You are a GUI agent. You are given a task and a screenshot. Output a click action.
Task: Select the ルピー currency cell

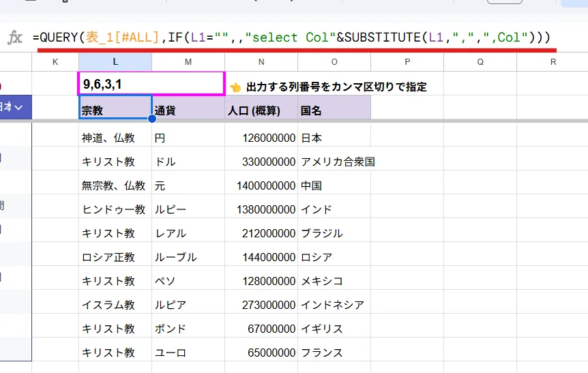point(188,206)
